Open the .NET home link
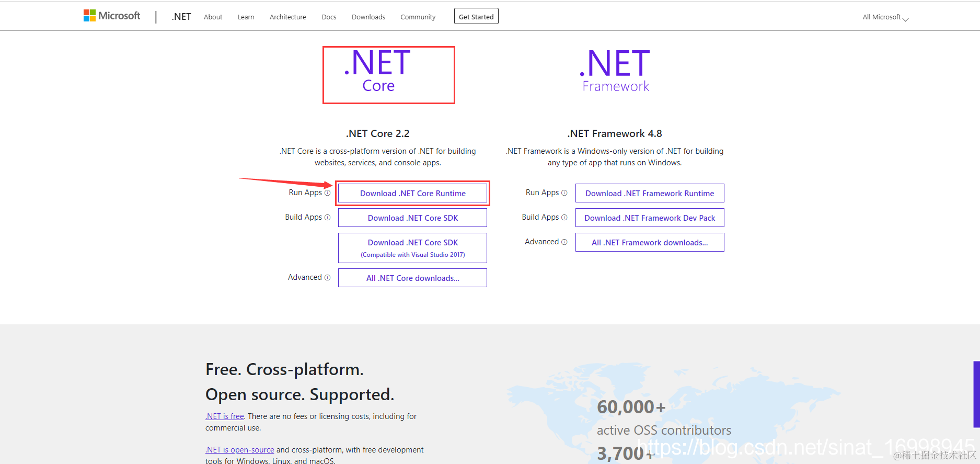The width and height of the screenshot is (980, 464). tap(181, 17)
